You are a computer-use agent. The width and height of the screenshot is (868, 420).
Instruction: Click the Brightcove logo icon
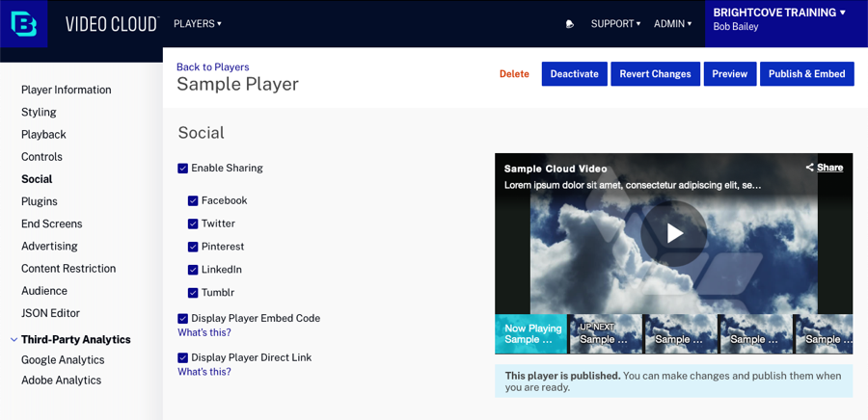point(24,24)
